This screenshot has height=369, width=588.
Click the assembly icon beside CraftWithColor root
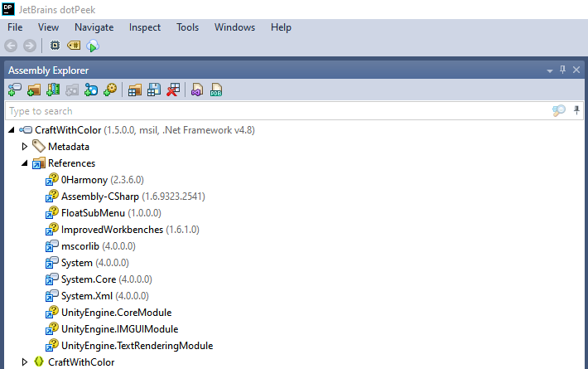tap(26, 130)
